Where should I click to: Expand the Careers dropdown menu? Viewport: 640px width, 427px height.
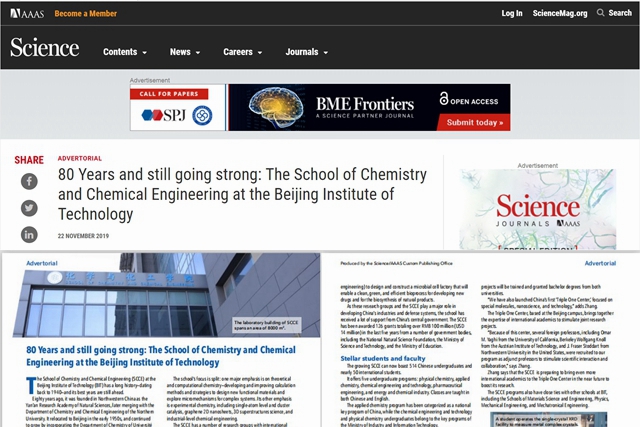[244, 52]
